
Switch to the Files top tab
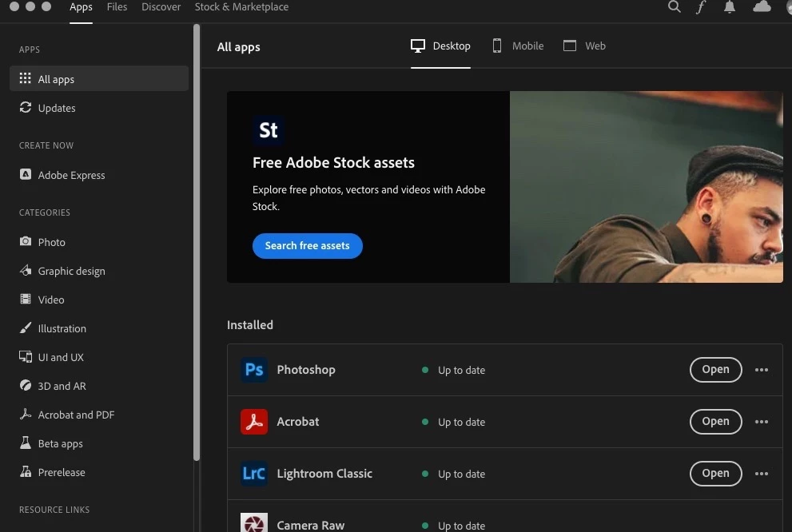click(117, 7)
